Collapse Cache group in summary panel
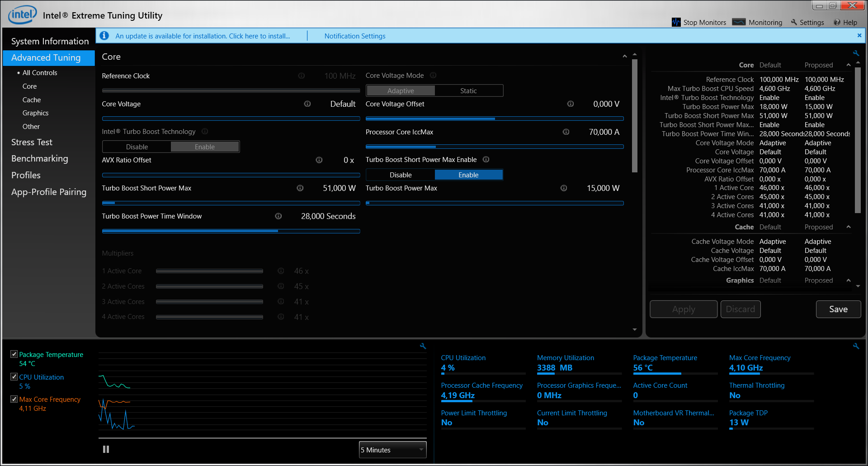 click(849, 227)
